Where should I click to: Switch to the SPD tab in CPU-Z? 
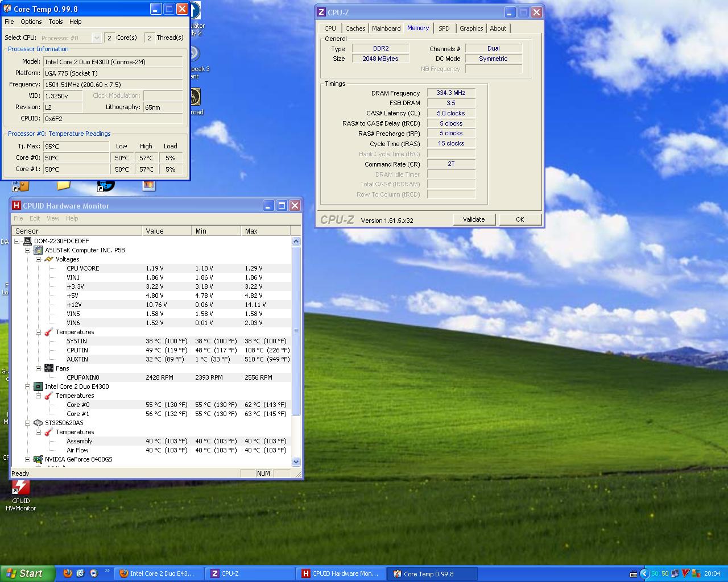(x=444, y=28)
